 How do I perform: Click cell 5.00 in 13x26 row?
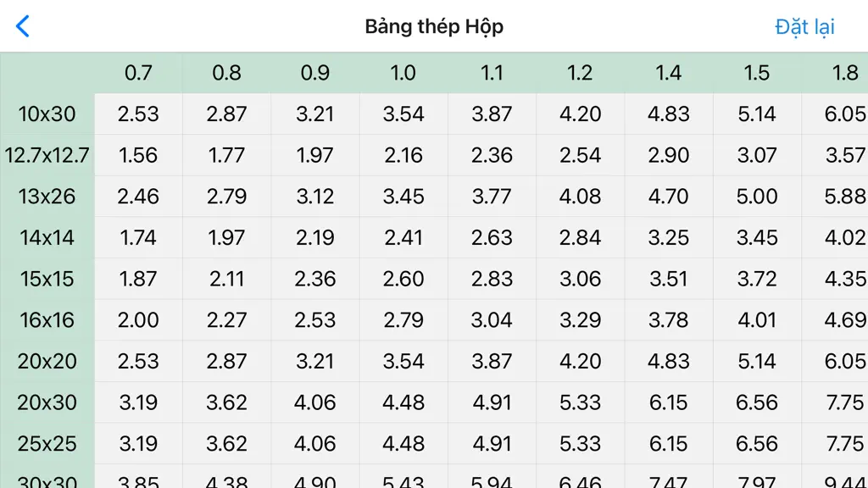(x=757, y=197)
